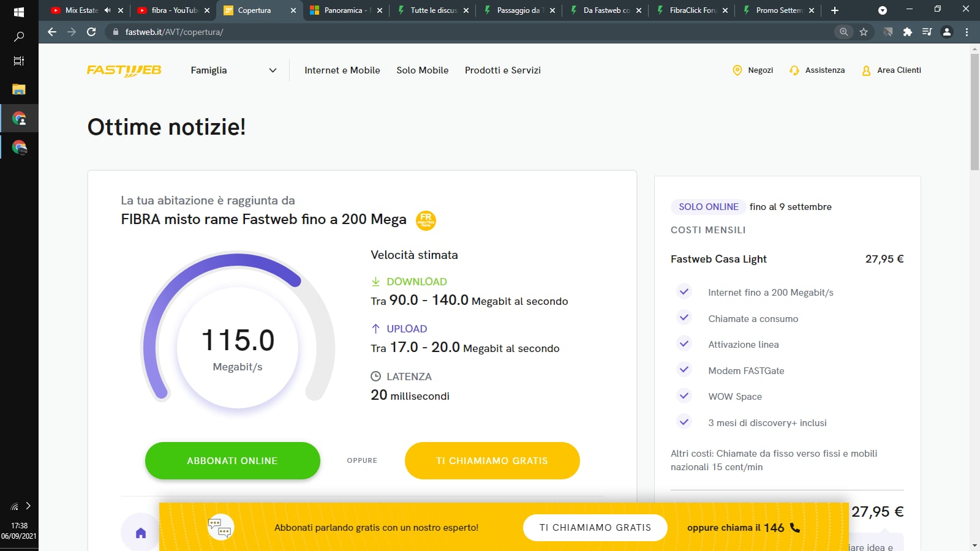The width and height of the screenshot is (980, 551).
Task: Open Chrome three-dot menu
Action: pyautogui.click(x=967, y=32)
